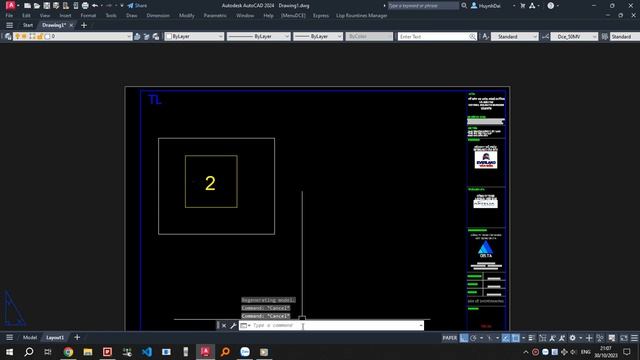Toggle polar tracking in status bar
Image resolution: width=640 pixels, height=360 pixels.
point(473,338)
